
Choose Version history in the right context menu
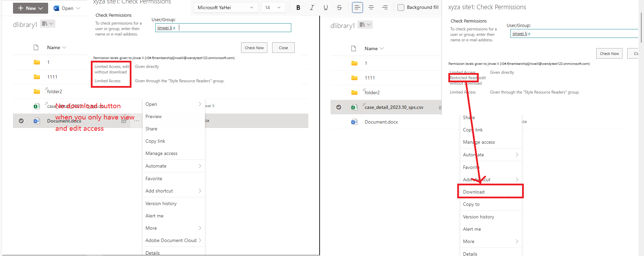coord(491,217)
